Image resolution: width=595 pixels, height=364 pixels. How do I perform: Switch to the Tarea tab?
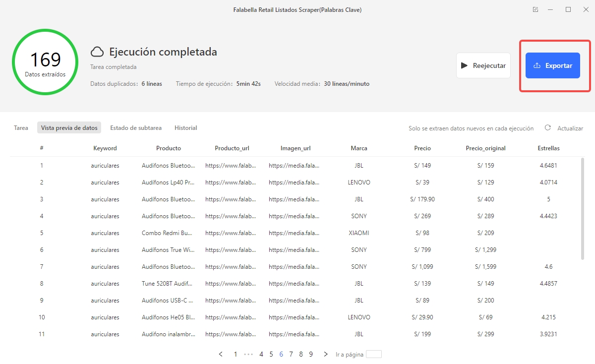coord(21,127)
